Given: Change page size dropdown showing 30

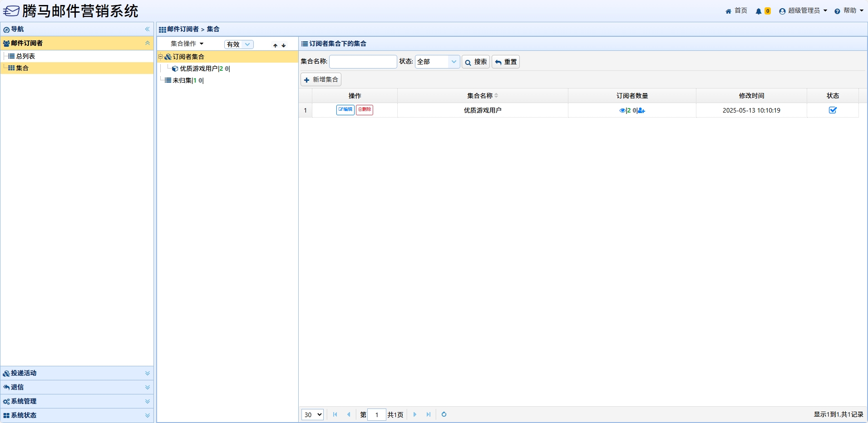Looking at the screenshot, I should click(312, 414).
